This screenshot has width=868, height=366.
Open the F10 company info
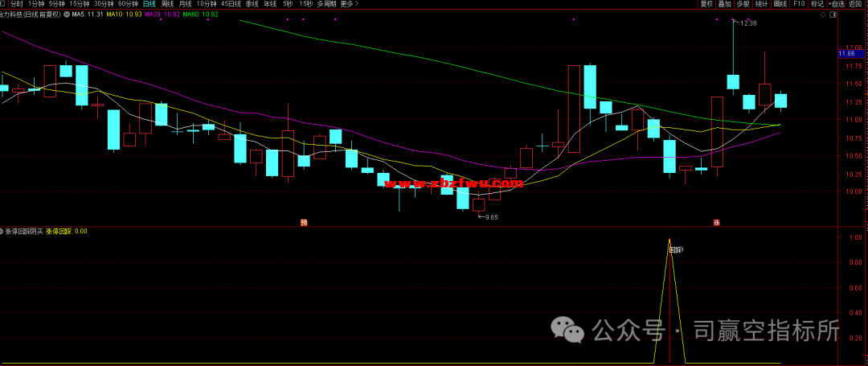point(799,3)
